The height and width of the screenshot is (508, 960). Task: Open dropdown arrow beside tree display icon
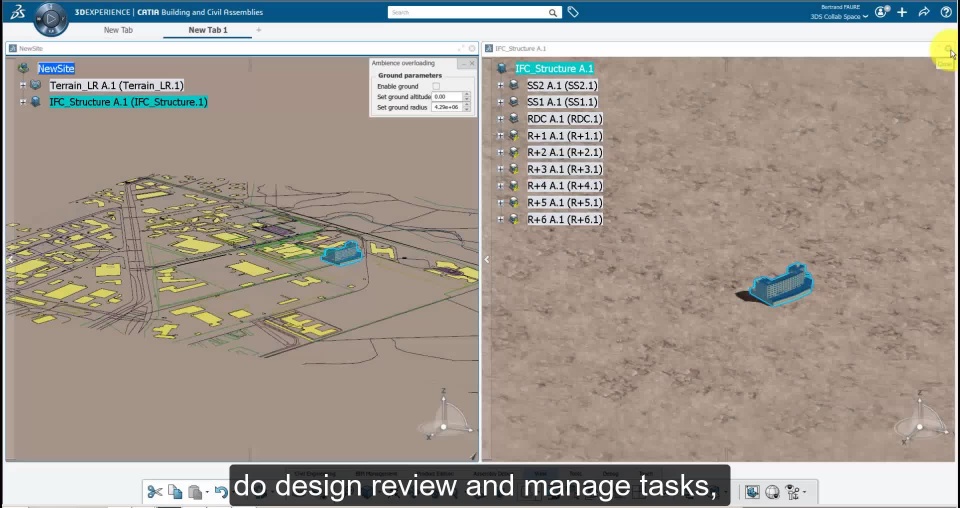[x=804, y=492]
